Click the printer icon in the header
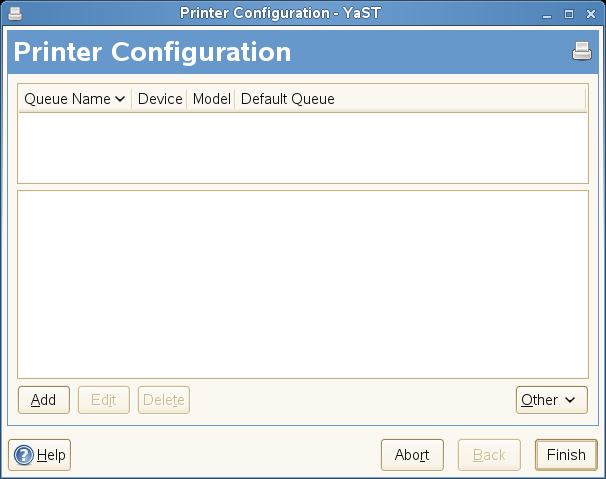This screenshot has width=606, height=479. 582,52
